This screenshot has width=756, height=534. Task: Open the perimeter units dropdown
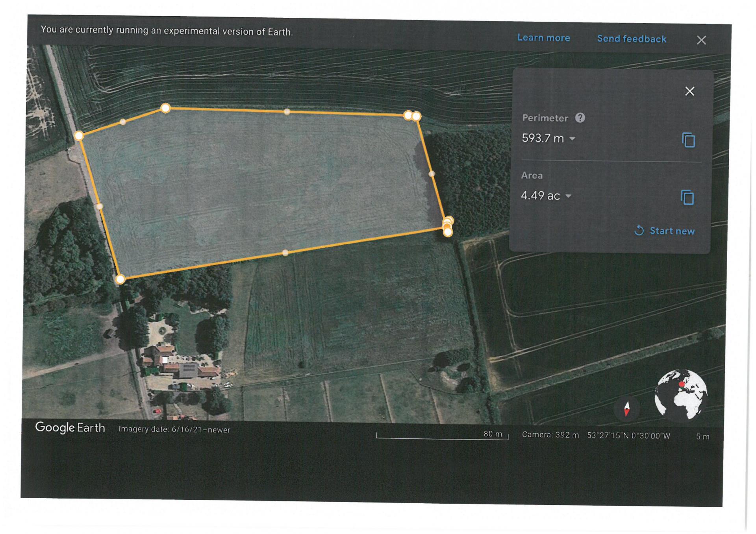(x=573, y=139)
